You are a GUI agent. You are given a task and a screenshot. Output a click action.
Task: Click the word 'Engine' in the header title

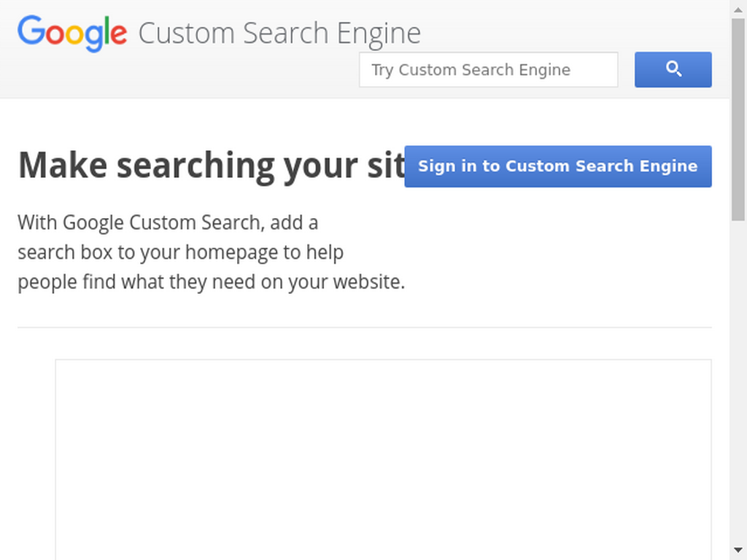(379, 34)
